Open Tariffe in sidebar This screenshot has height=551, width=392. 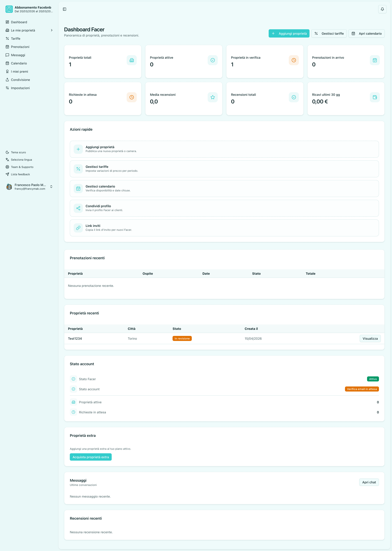[29, 39]
